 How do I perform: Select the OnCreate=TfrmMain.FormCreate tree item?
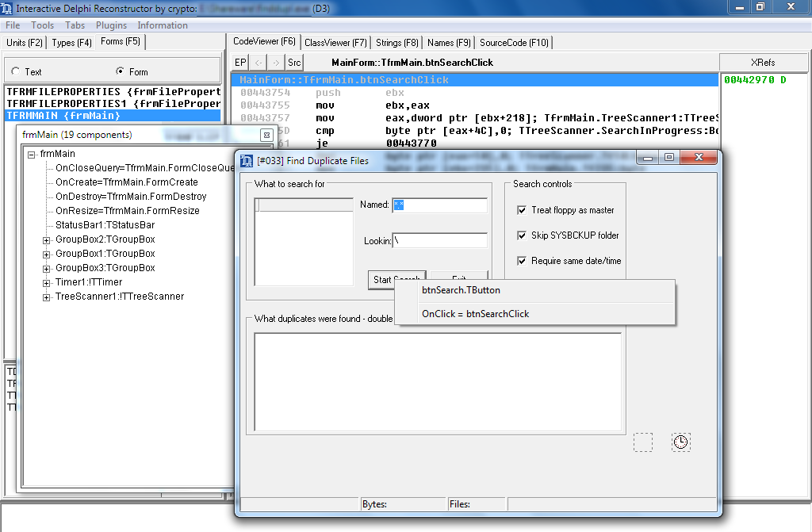click(x=127, y=182)
